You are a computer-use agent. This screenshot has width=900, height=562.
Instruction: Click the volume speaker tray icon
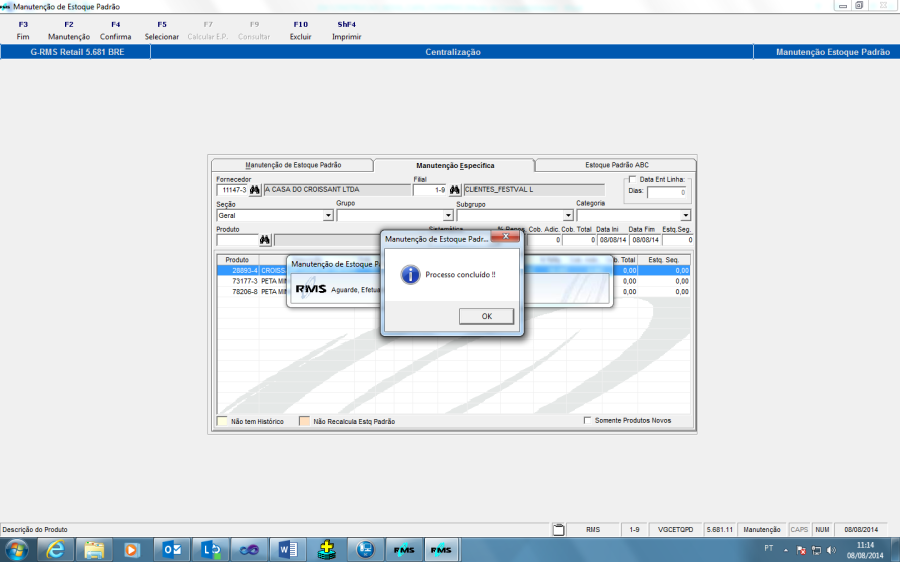(x=831, y=550)
